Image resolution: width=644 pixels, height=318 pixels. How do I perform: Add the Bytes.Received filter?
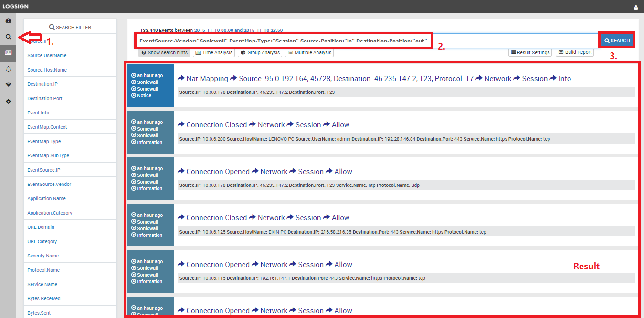click(44, 298)
